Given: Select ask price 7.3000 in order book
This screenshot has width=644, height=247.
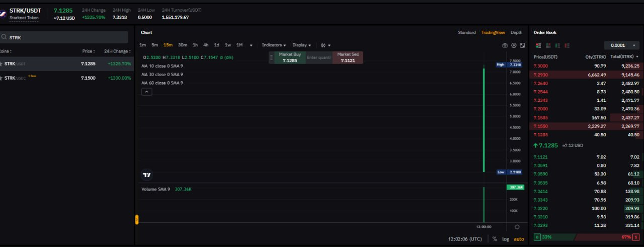Looking at the screenshot, I should pyautogui.click(x=541, y=66).
